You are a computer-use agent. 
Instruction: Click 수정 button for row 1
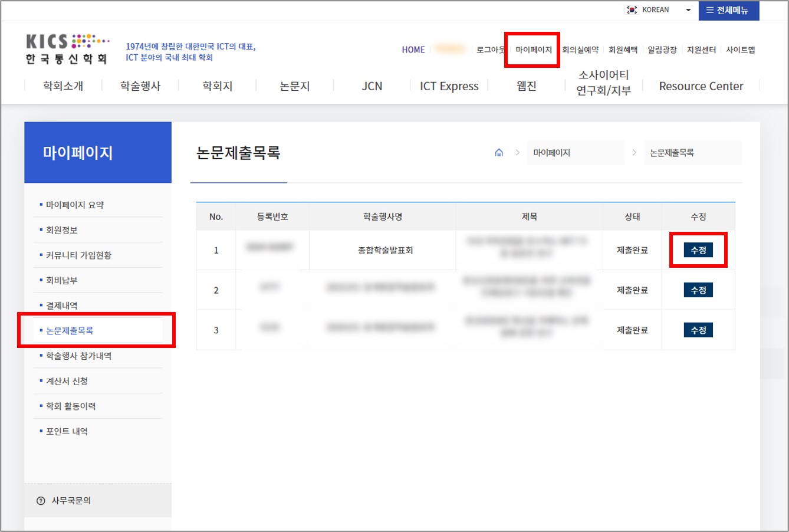698,250
